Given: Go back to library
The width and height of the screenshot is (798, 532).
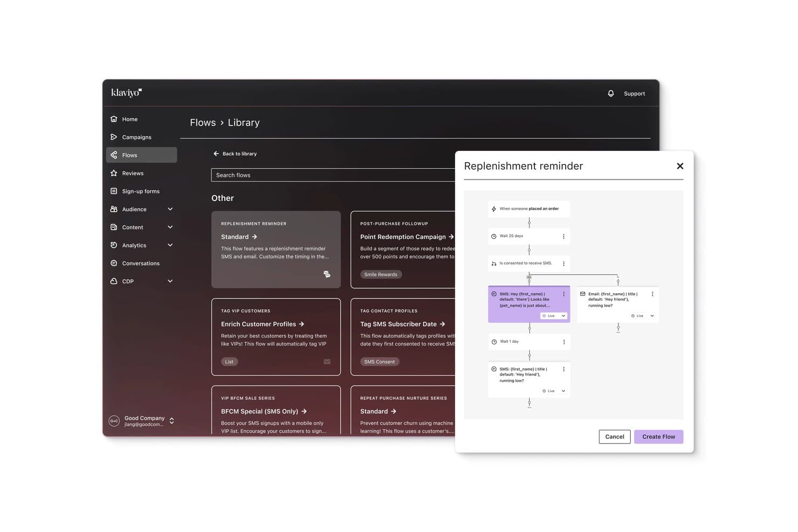Looking at the screenshot, I should [x=235, y=154].
